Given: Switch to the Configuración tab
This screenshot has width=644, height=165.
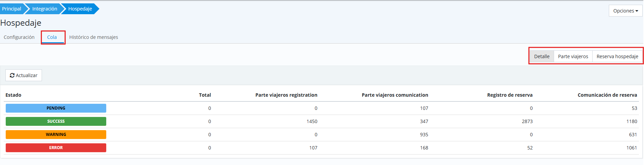Looking at the screenshot, I should [19, 37].
